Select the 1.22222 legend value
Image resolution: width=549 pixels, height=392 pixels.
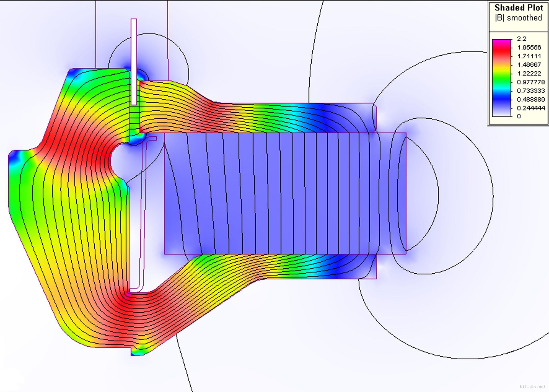pos(529,73)
